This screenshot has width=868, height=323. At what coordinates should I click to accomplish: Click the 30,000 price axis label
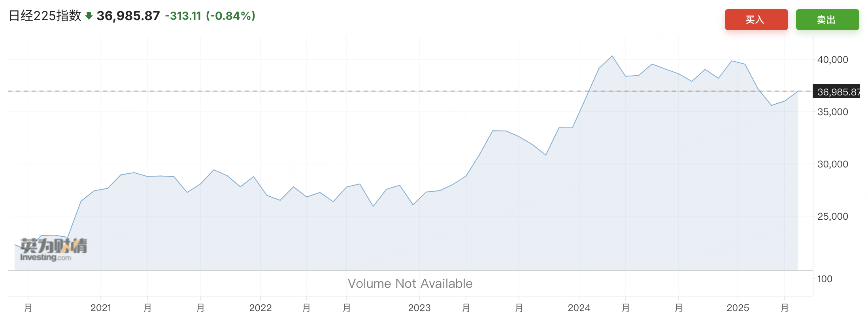(833, 164)
